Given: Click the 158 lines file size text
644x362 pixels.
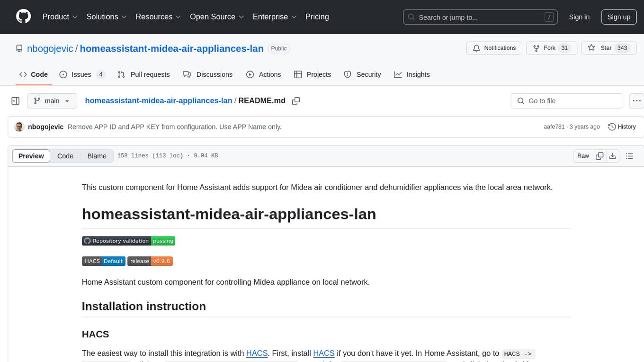Looking at the screenshot, I should click(168, 156).
